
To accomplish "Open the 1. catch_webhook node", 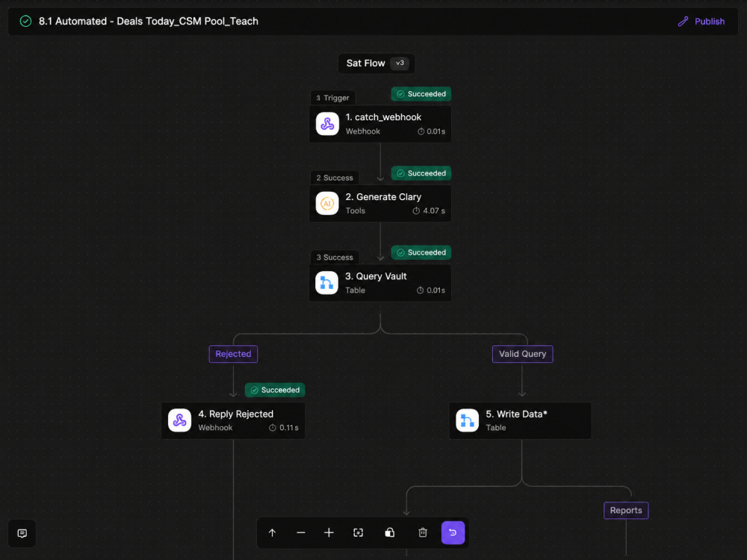I will click(x=380, y=124).
